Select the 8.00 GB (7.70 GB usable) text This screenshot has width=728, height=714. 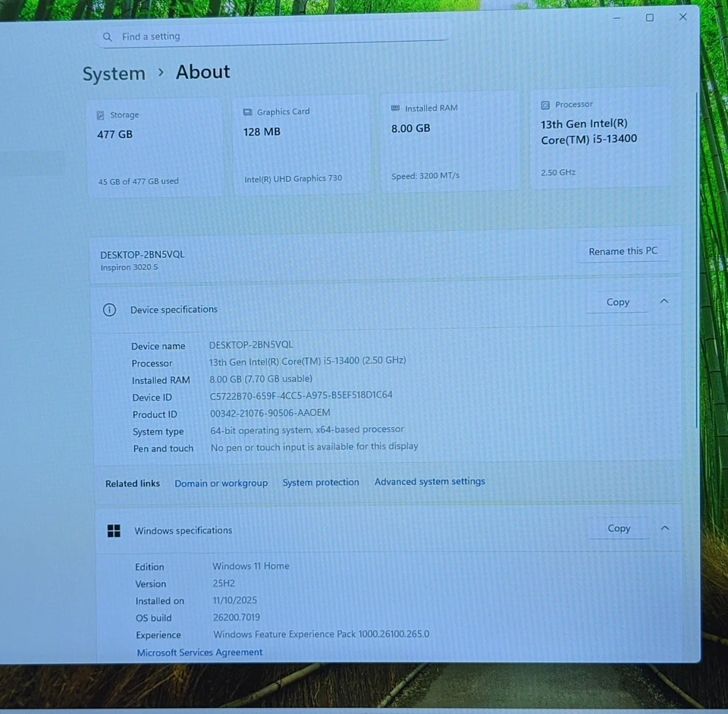(x=261, y=379)
